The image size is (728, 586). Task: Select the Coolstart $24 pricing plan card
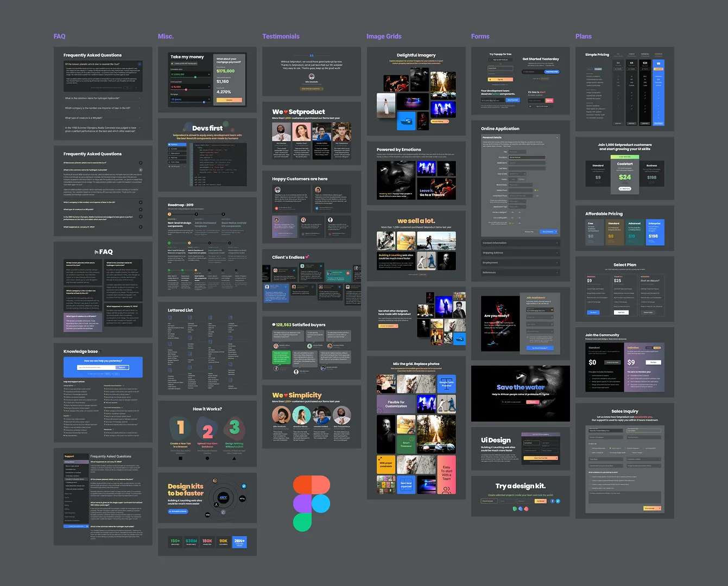624,174
